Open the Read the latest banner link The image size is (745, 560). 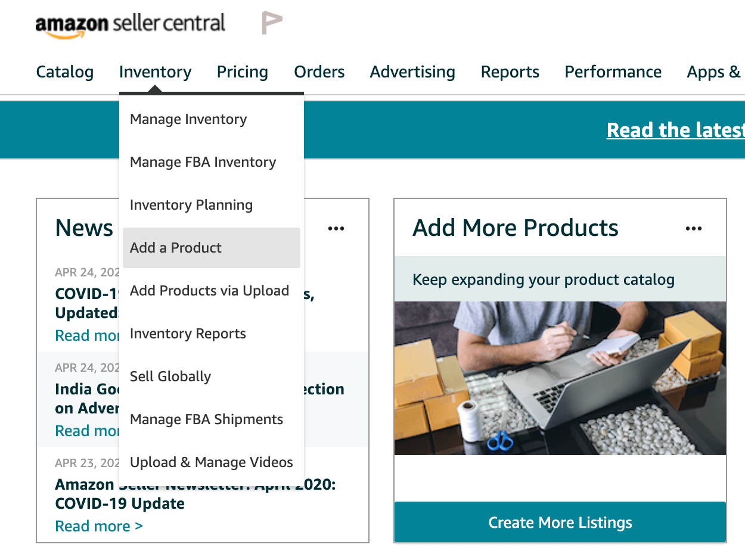click(x=676, y=130)
